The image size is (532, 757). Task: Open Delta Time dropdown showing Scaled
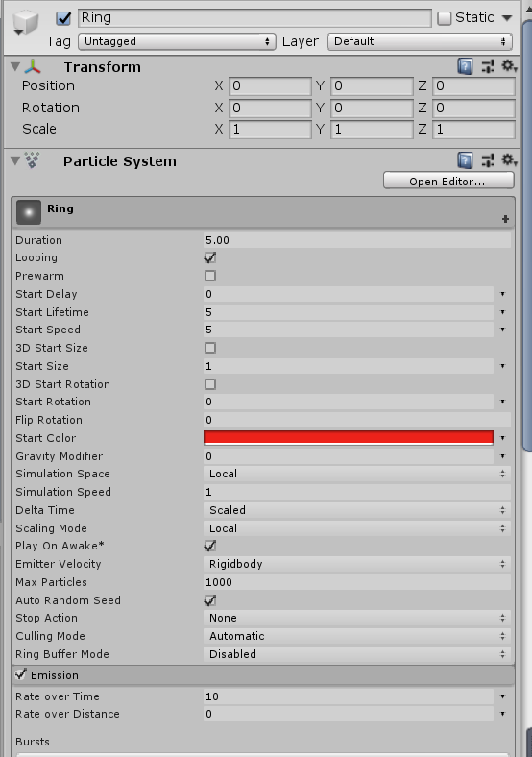(x=357, y=510)
